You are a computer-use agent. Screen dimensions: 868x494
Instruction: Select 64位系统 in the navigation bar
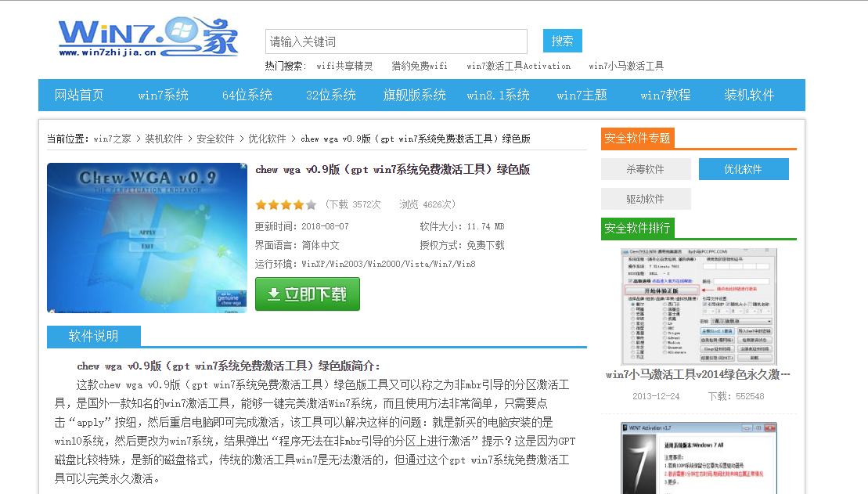247,96
